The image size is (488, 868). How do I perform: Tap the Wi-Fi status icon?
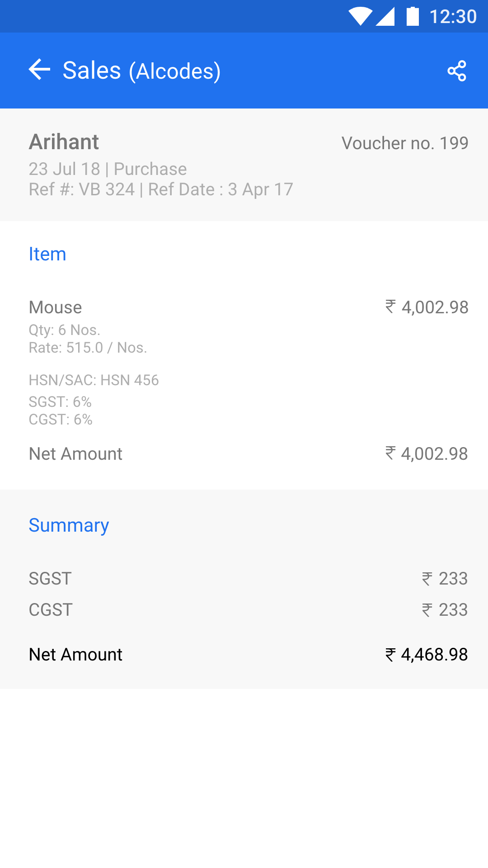[360, 16]
